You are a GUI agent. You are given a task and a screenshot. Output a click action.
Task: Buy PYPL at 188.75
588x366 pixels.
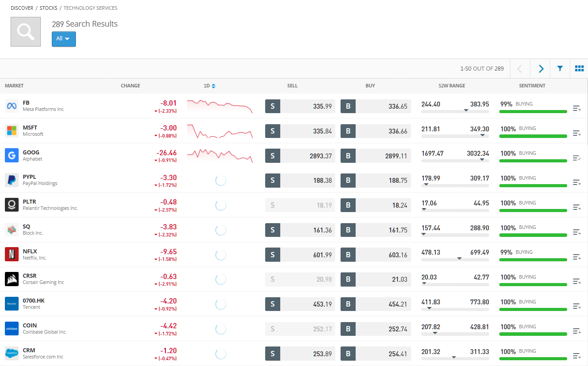click(x=376, y=181)
